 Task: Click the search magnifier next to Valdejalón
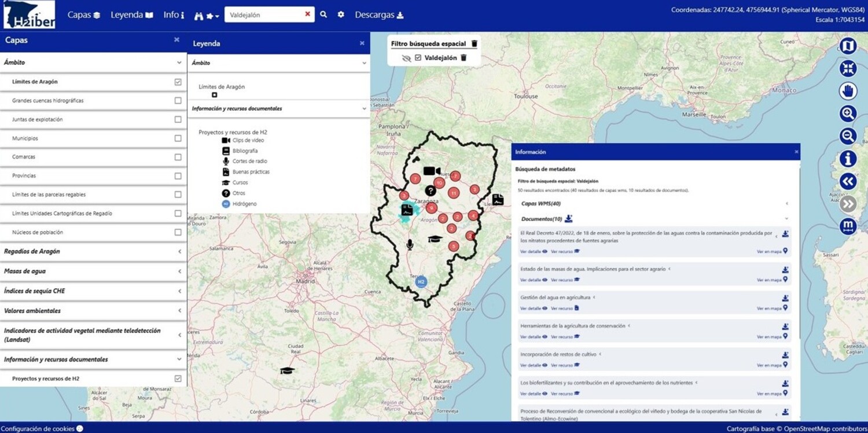323,14
